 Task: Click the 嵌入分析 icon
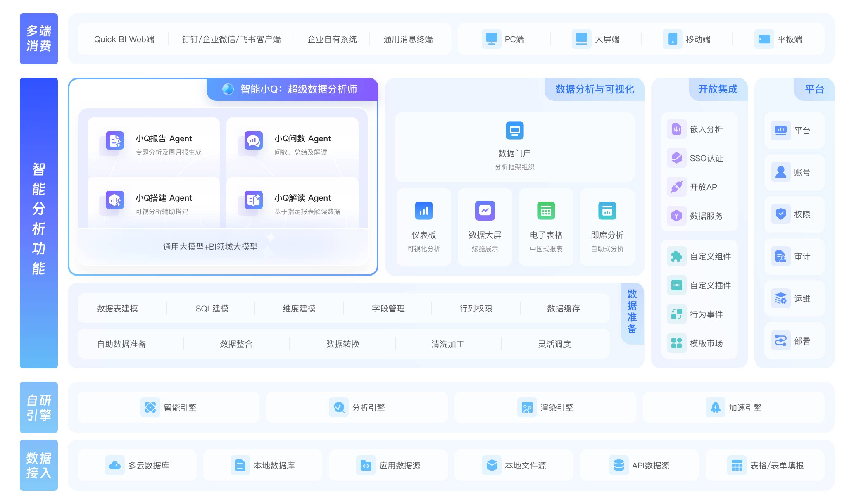tap(676, 129)
